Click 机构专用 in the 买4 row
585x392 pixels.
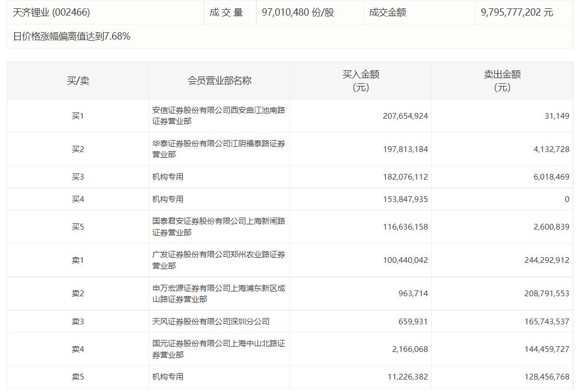point(168,199)
